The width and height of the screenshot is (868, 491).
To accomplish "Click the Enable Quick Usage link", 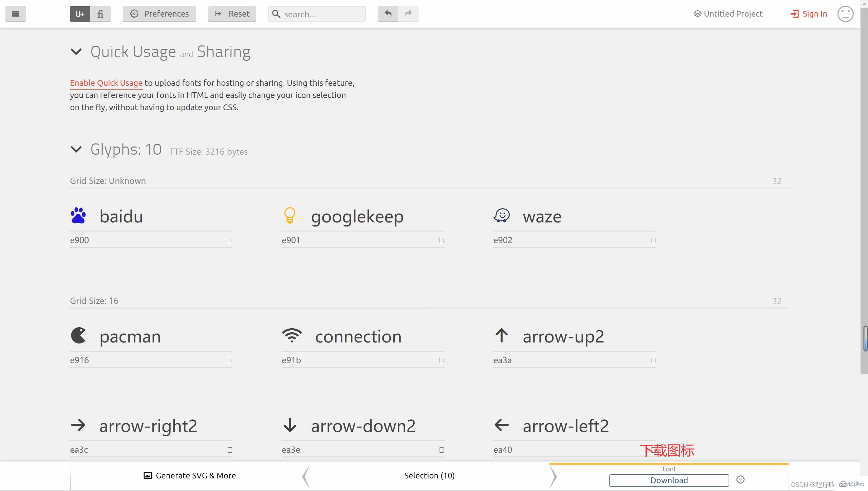I will (106, 83).
